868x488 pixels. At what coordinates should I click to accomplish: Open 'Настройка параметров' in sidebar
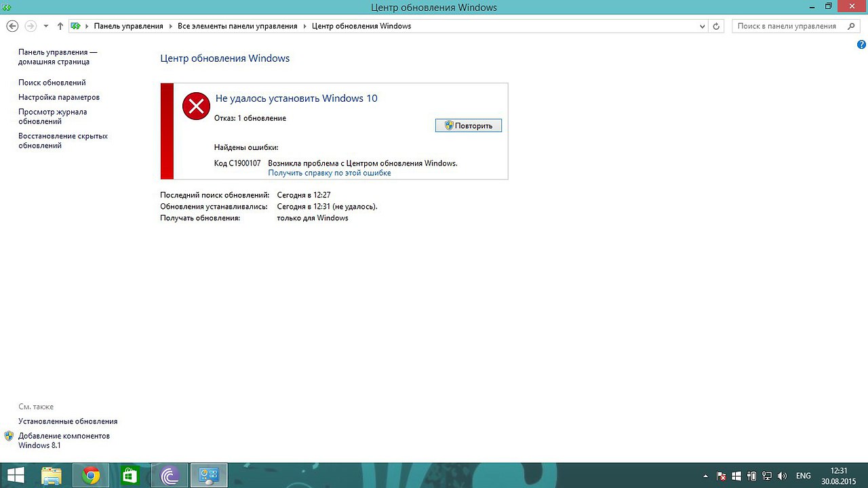pyautogui.click(x=59, y=98)
